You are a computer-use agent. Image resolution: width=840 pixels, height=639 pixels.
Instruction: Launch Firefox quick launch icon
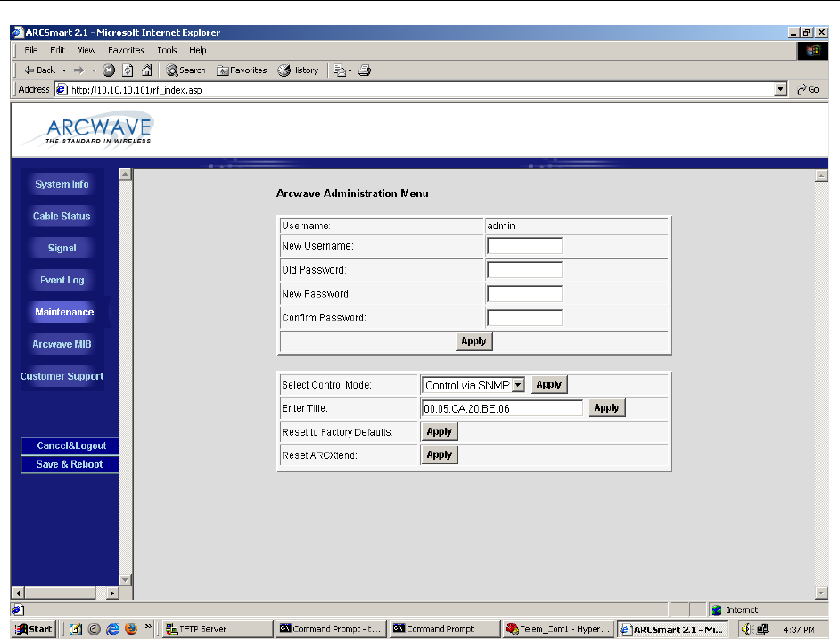131,629
